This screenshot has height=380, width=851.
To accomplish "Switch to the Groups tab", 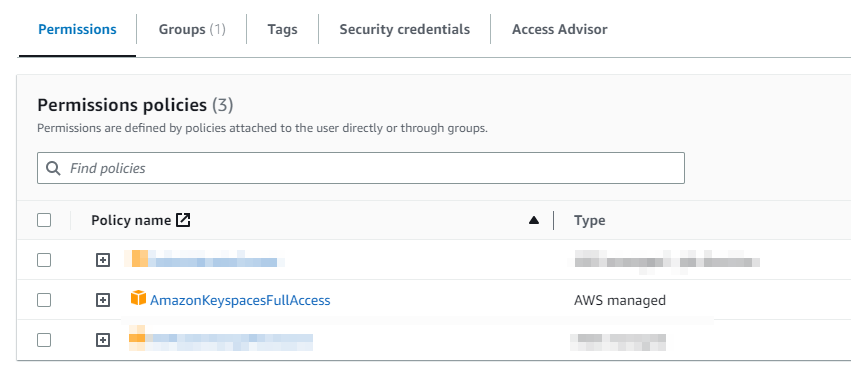I will 192,29.
